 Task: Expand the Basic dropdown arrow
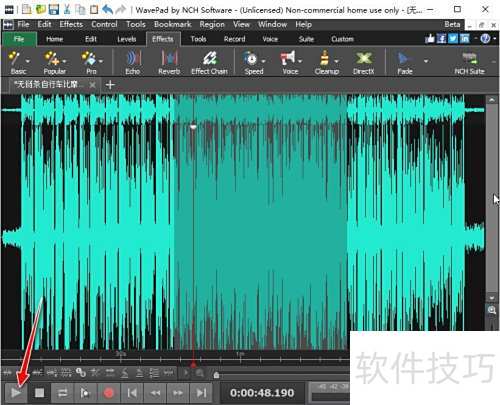28,61
